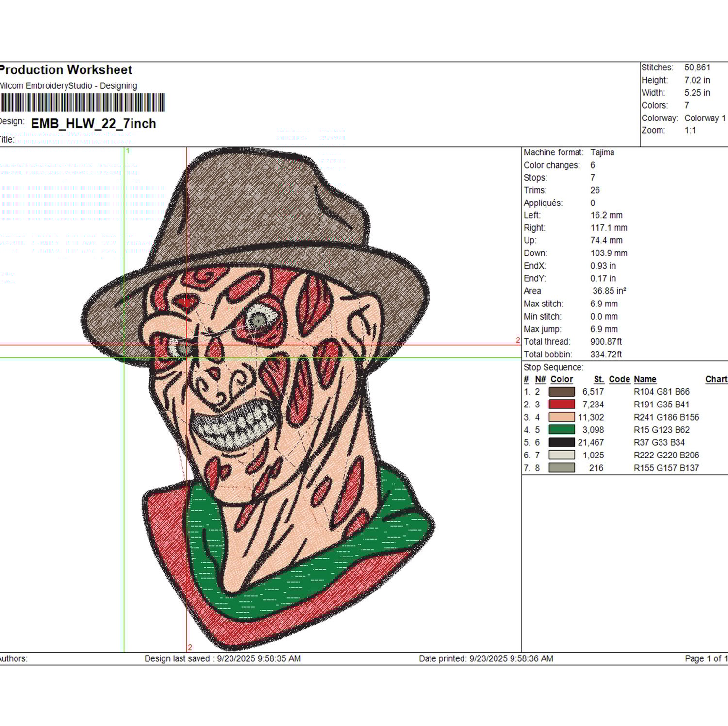Select the "St." column header

coord(599,379)
